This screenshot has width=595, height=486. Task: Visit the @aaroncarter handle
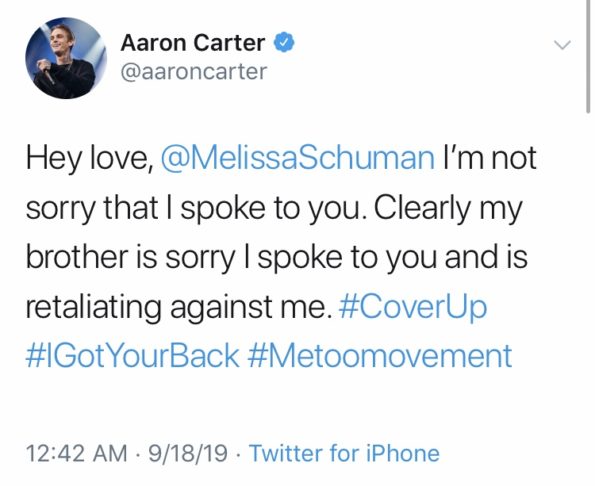click(194, 71)
